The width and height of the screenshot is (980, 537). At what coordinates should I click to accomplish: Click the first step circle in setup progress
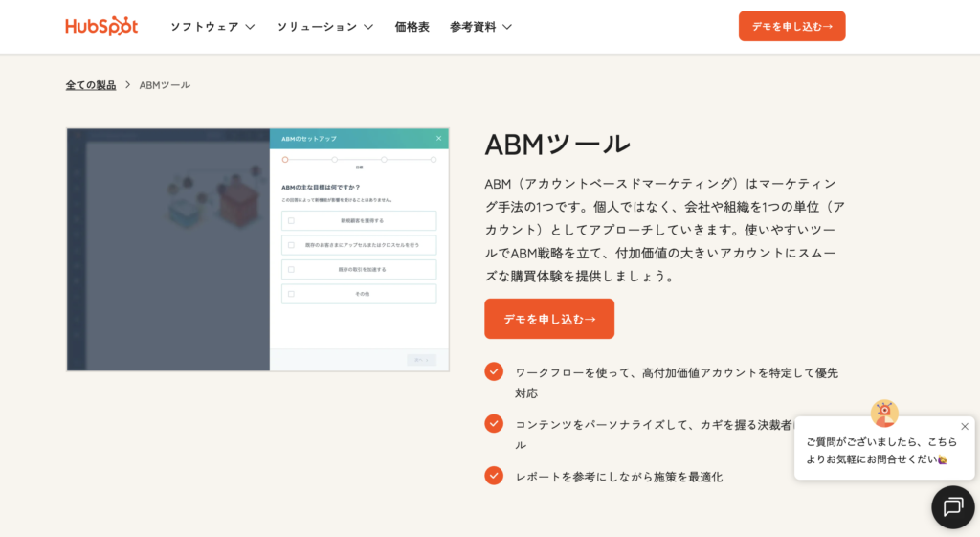(x=285, y=160)
